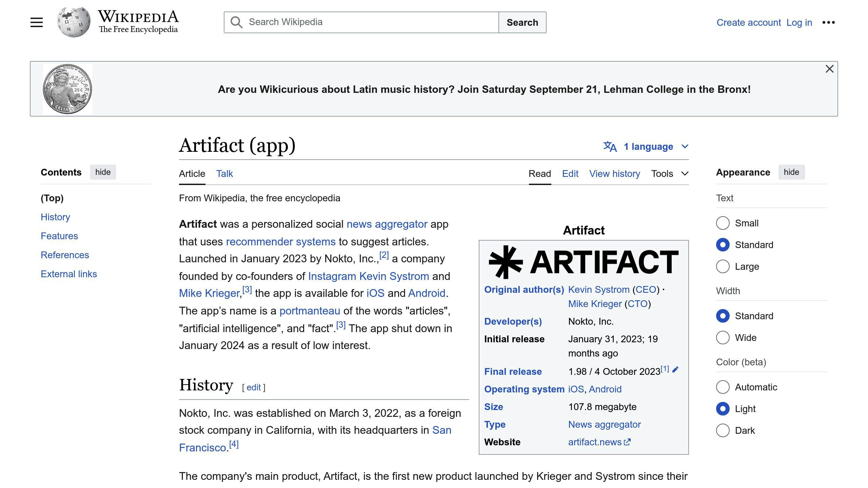Open the three-dots personal tools menu
Screen dimensions: 868x488
pyautogui.click(x=828, y=22)
